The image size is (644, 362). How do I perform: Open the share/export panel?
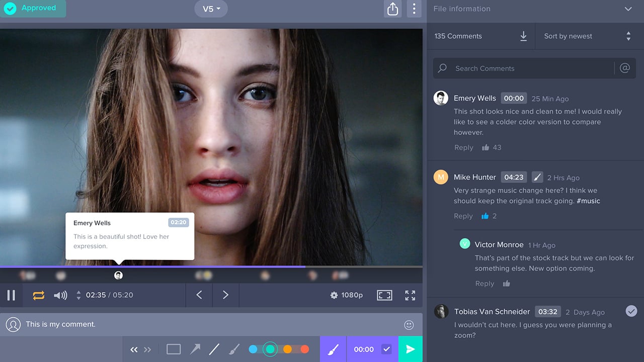(393, 9)
